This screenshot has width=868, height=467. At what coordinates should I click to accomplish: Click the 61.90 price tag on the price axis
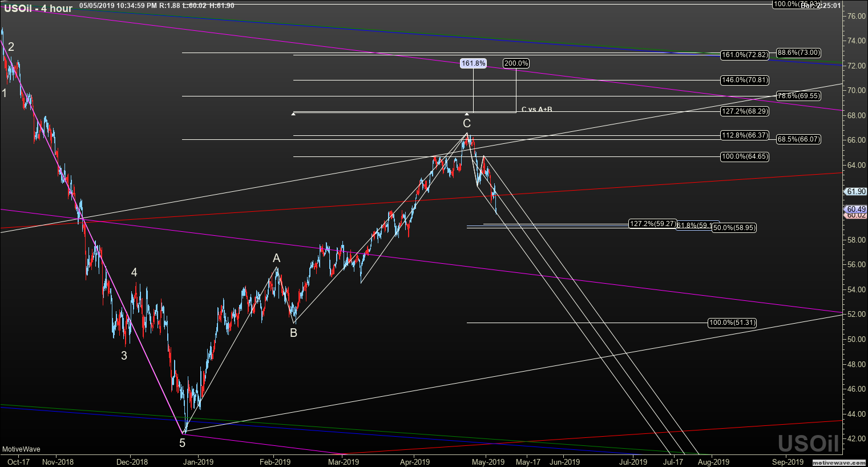[x=857, y=192]
